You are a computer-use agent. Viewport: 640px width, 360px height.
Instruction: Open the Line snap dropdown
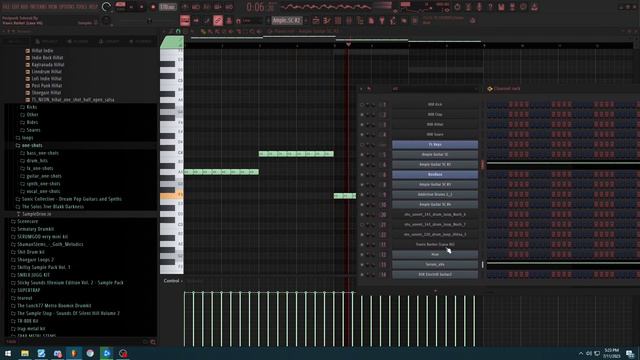pos(252,20)
